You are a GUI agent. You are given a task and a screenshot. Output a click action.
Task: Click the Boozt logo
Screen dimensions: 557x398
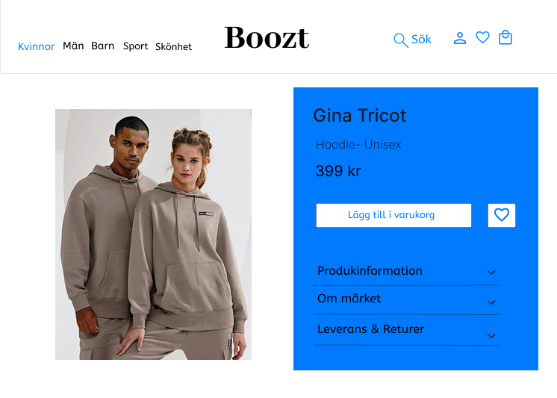tap(267, 38)
